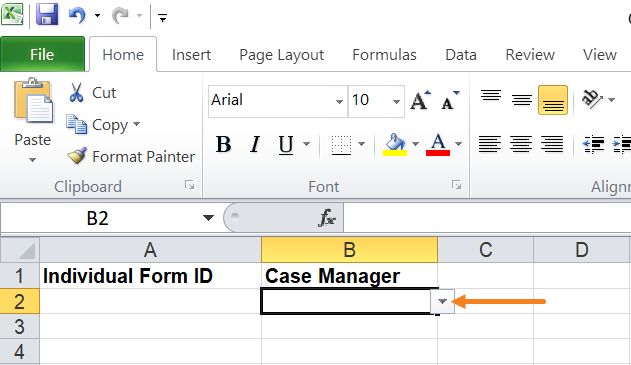Screen dimensions: 631x365
Task: Apply yellow fill color bucket
Action: [395, 145]
